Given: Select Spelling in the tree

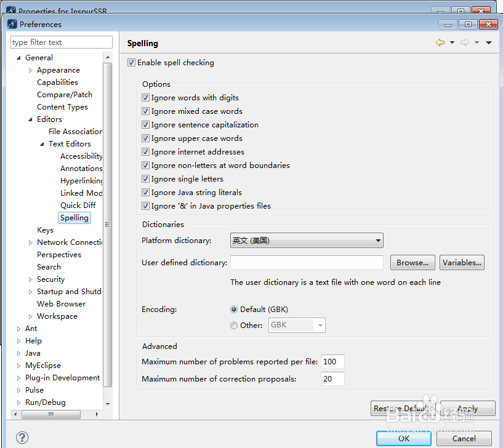Looking at the screenshot, I should tap(74, 218).
